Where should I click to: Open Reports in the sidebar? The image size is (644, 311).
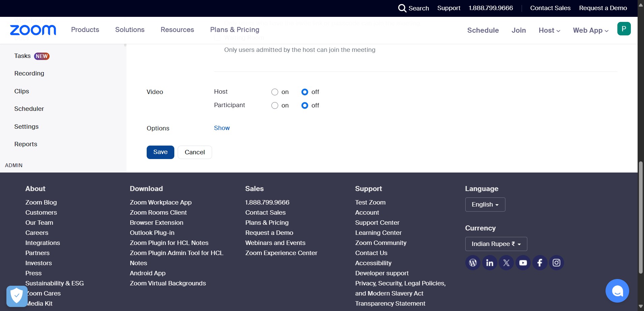point(26,144)
